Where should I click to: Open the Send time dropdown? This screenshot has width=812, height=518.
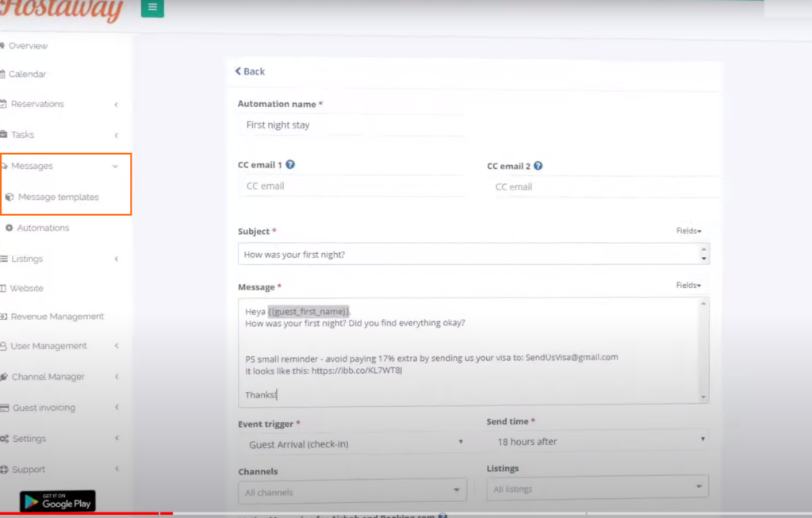pos(596,440)
